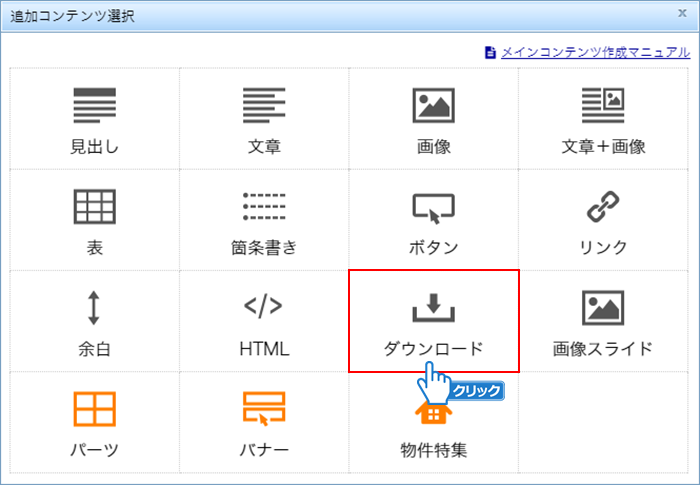Viewport: 700px width, 485px height.
Task: Click the ボタン label text
Action: (x=433, y=247)
